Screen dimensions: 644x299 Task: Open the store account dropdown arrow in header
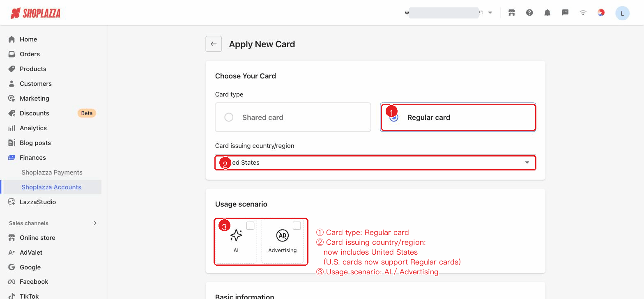tap(490, 13)
